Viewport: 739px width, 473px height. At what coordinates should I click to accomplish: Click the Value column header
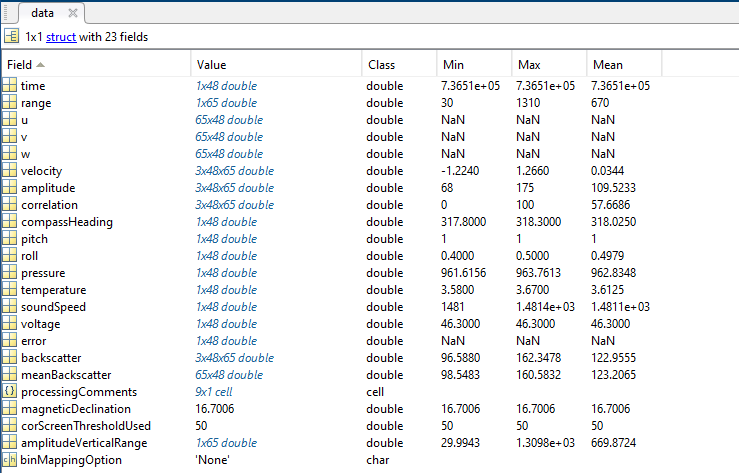(277, 65)
